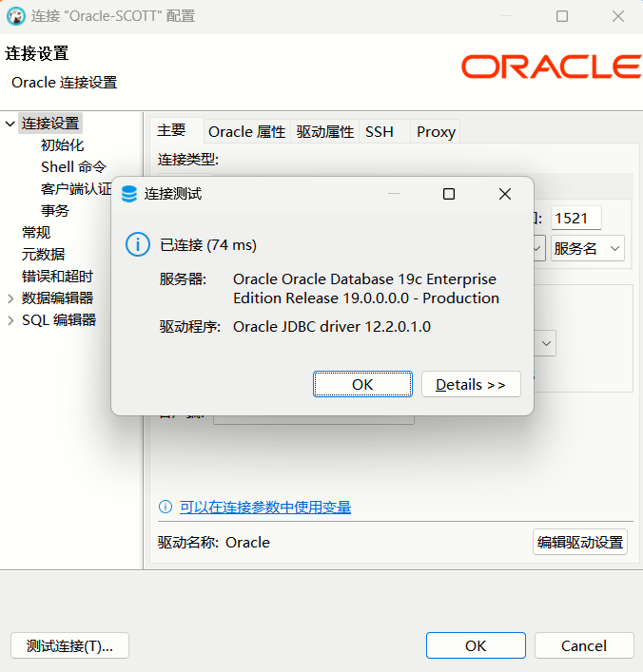Viewport: 643px width, 672px height.
Task: Click the 已连接 (74 ms) text
Action: tap(208, 245)
